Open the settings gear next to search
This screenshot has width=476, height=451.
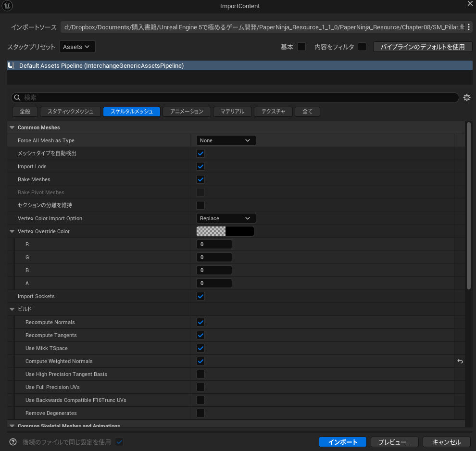click(x=466, y=98)
